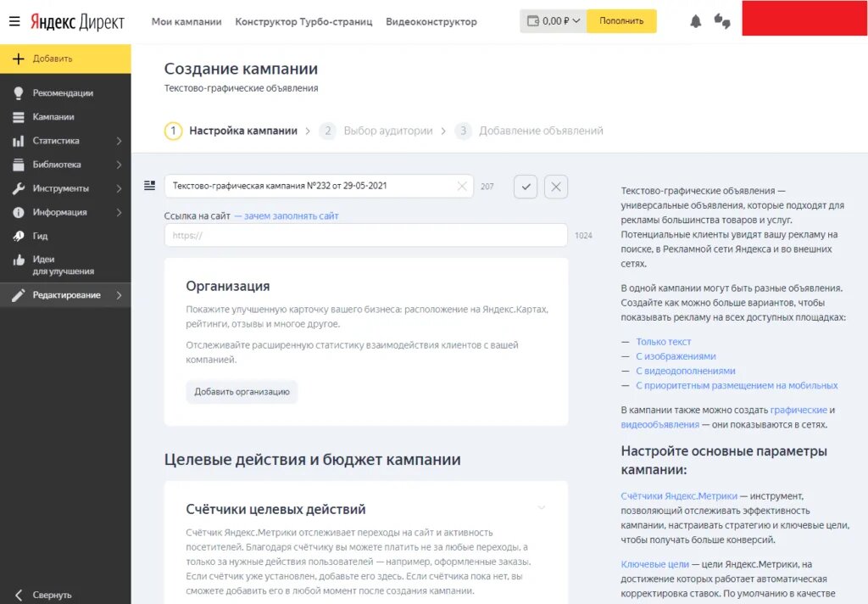Go to step 2 Выбор аудитории
The height and width of the screenshot is (604, 868).
[x=376, y=131]
